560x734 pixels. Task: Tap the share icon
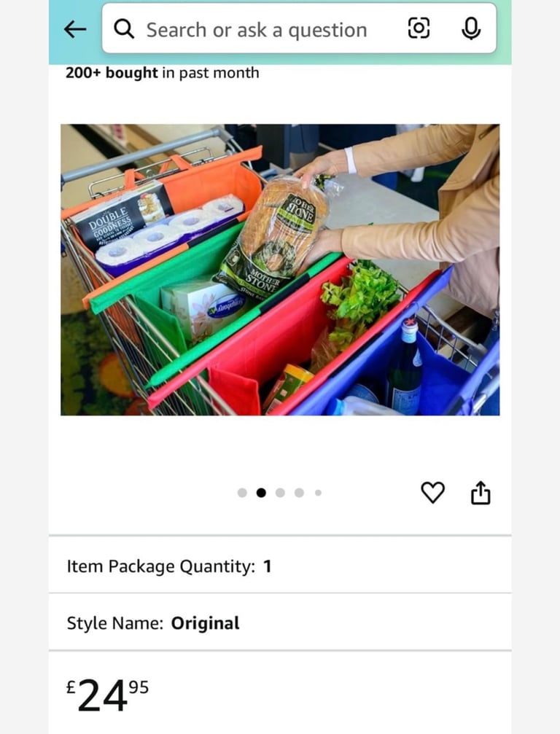pos(481,493)
